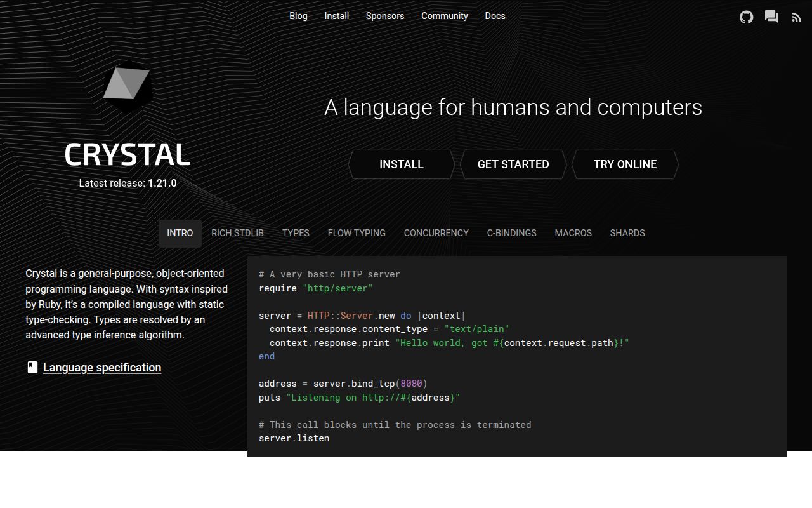Open the Blog menu item
This screenshot has height=508, width=812.
(x=298, y=16)
